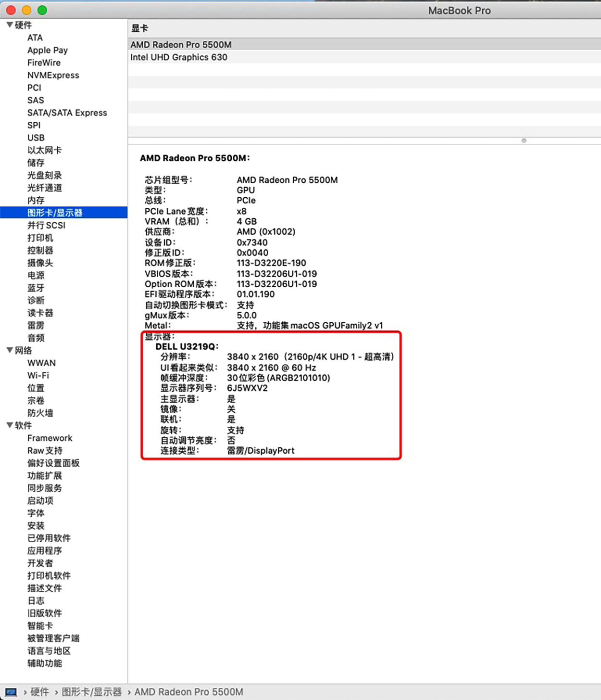Select 字体 fonts entry
The image size is (601, 700).
(x=36, y=513)
